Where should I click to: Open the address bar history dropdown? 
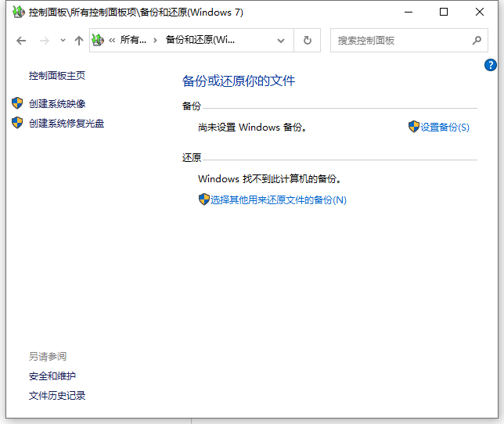click(281, 41)
